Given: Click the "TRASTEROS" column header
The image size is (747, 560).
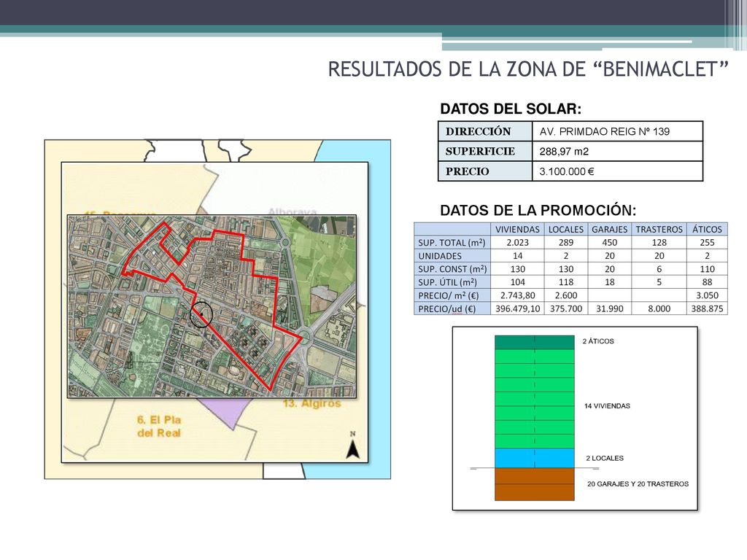Looking at the screenshot, I should (x=659, y=229).
